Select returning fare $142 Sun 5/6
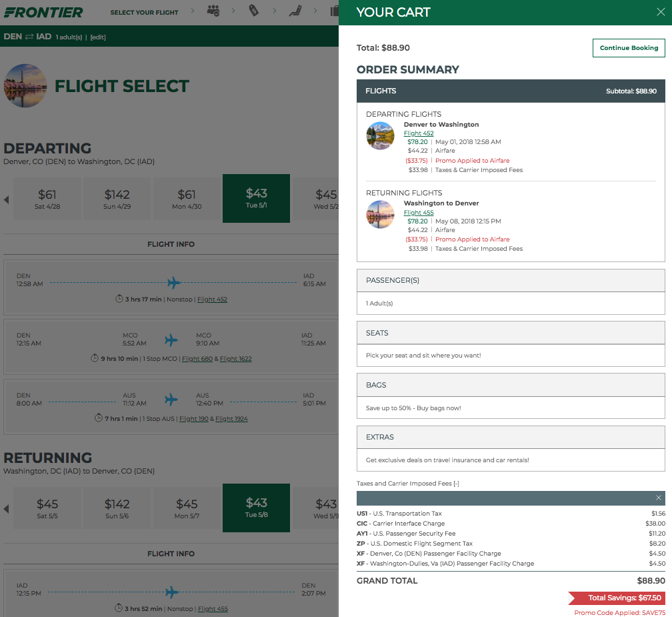Screen dimensions: 672x617 click(117, 508)
